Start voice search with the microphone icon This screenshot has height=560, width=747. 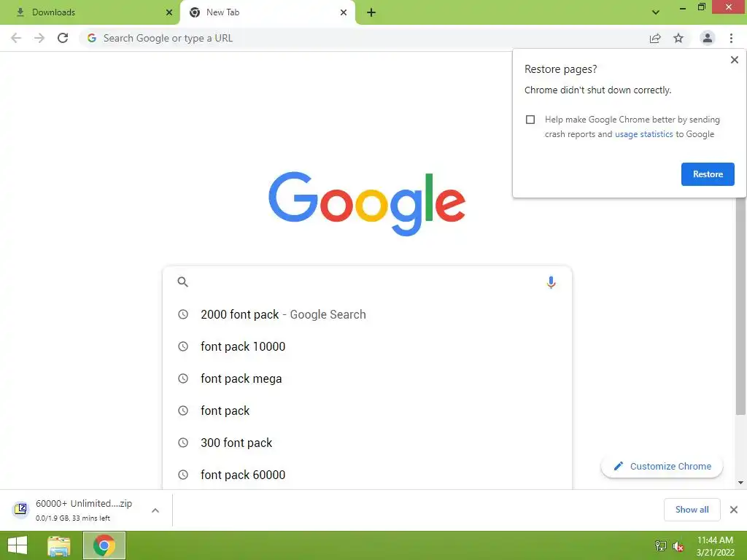551,282
